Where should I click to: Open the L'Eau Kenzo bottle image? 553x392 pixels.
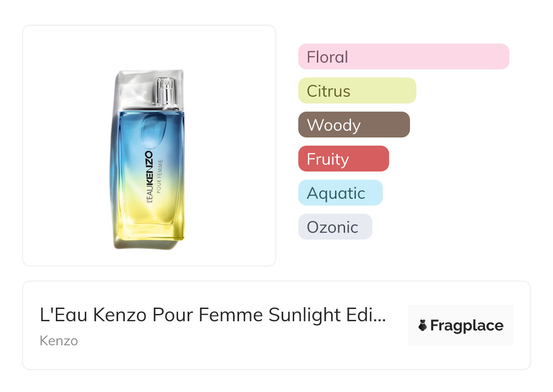click(x=149, y=159)
